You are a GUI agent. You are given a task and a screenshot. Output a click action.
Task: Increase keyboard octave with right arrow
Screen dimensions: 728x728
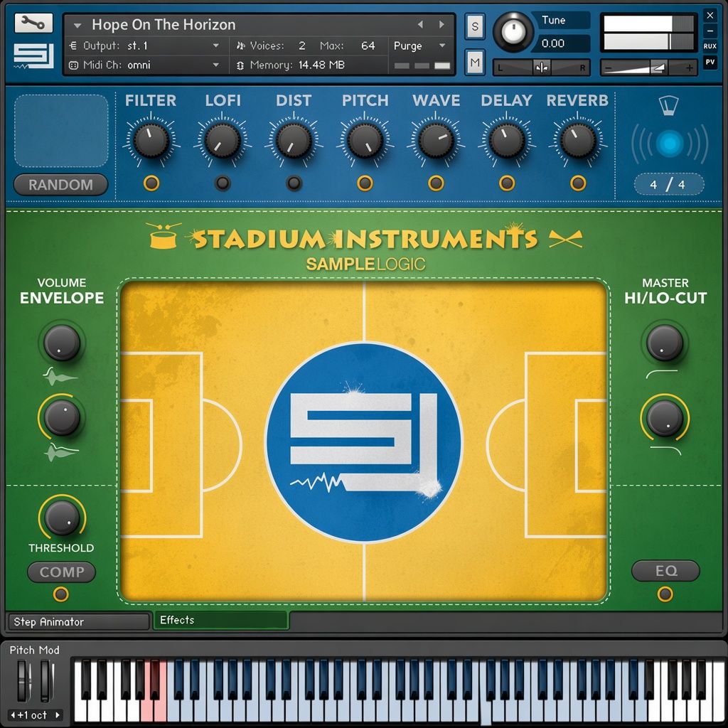[58, 715]
